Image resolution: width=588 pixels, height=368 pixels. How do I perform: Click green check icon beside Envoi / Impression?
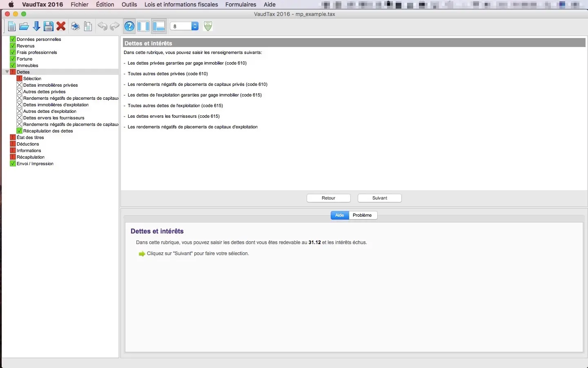tap(13, 164)
